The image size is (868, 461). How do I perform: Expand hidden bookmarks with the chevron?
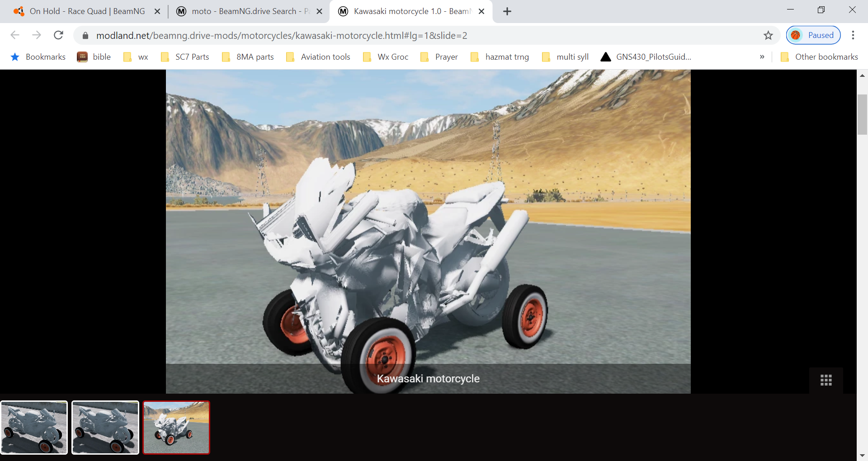[762, 57]
